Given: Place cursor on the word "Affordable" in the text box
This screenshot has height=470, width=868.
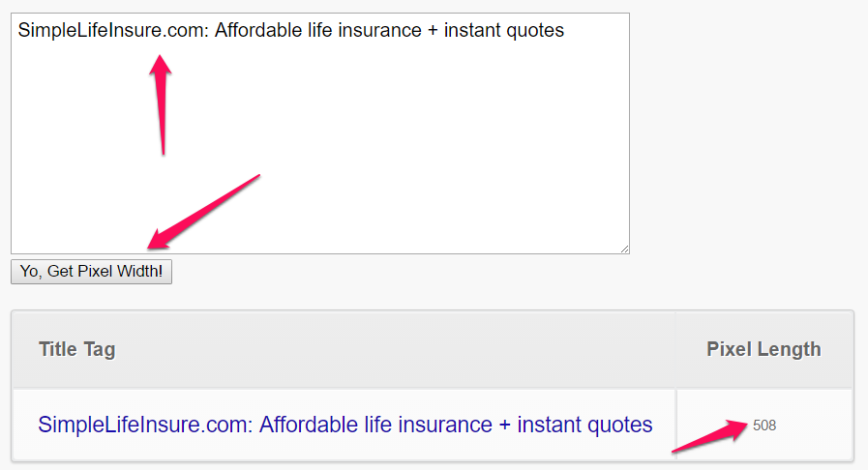Looking at the screenshot, I should pos(254,31).
